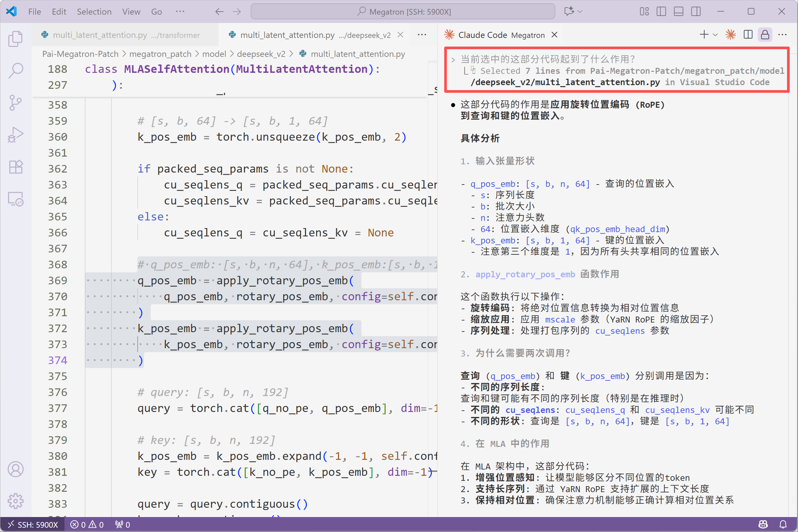
Task: Open the multi_latent_attention.py breadcrumb symbol list
Action: click(358, 54)
